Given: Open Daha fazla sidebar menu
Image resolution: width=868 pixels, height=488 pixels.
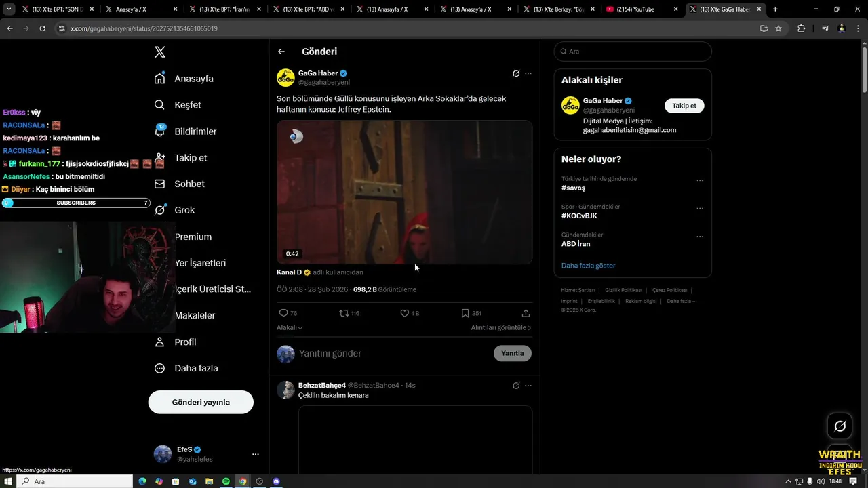Looking at the screenshot, I should click(186, 369).
